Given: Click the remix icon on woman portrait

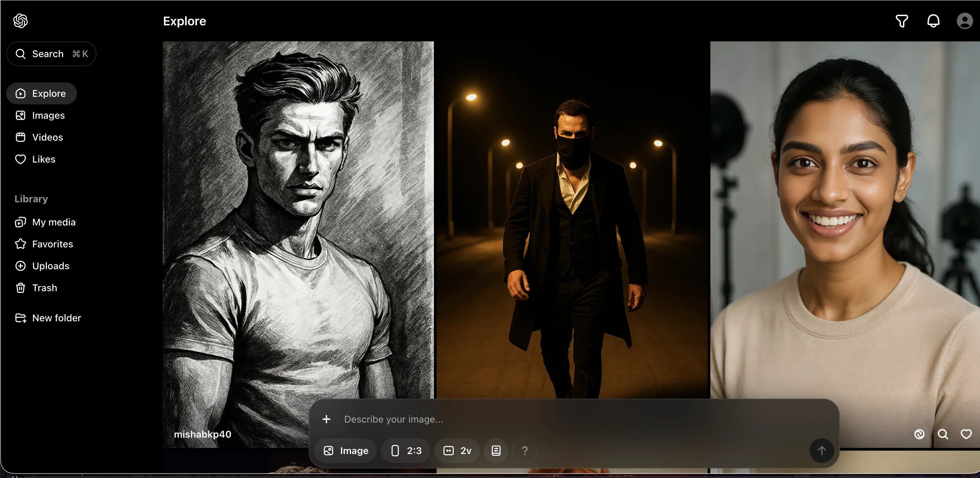Looking at the screenshot, I should point(919,434).
